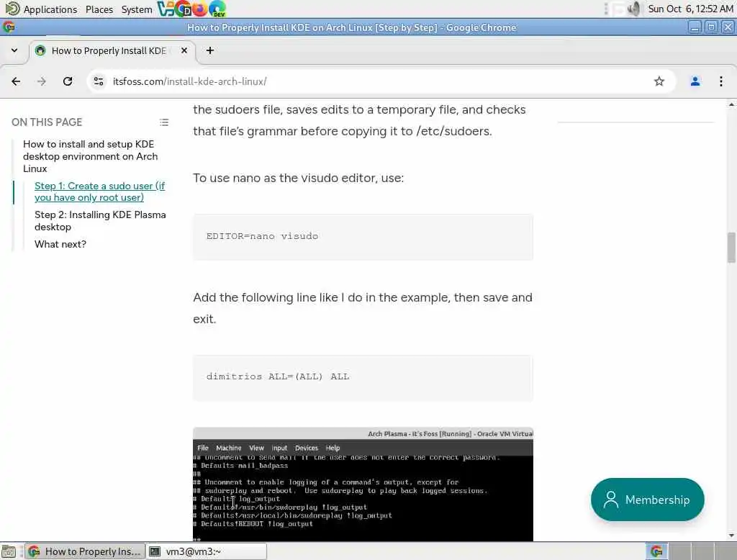Screen dimensions: 737x560
Task: Open Chrome's three-dot menu
Action: [x=720, y=81]
